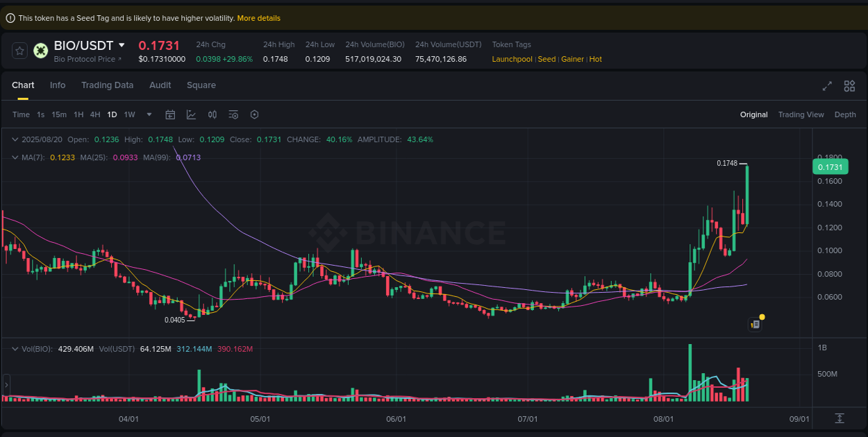Screen dimensions: 868x437
Task: Open the grid layout icon top right
Action: click(x=849, y=86)
